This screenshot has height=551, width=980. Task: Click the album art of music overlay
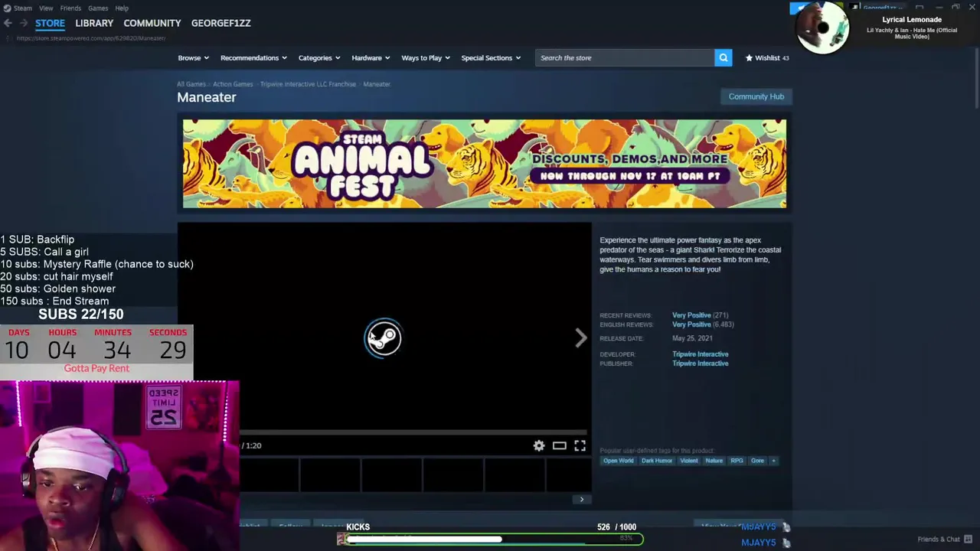[x=822, y=28]
